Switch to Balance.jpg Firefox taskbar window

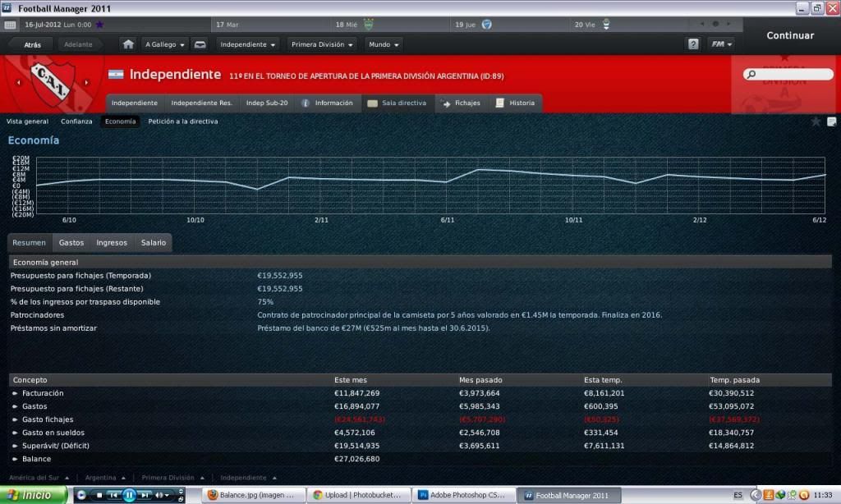(253, 495)
